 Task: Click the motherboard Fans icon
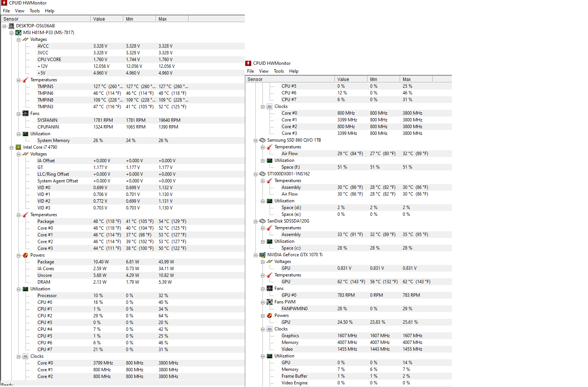(x=25, y=114)
